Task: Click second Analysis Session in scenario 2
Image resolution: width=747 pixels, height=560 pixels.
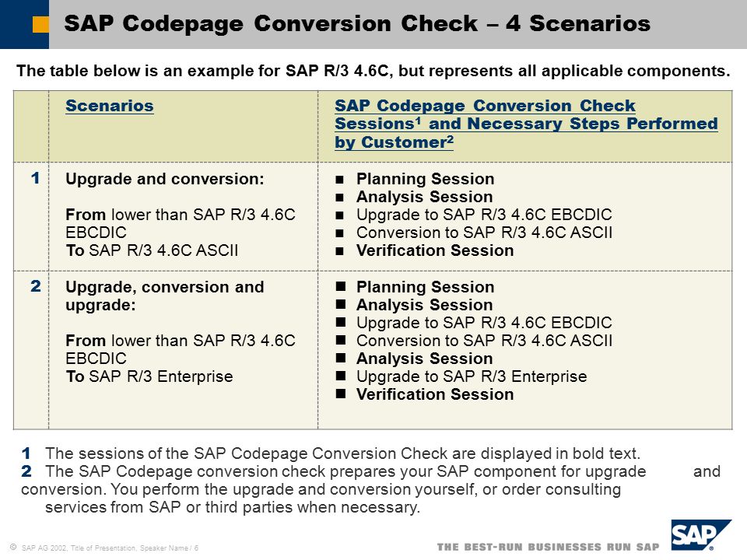Action: click(x=425, y=359)
